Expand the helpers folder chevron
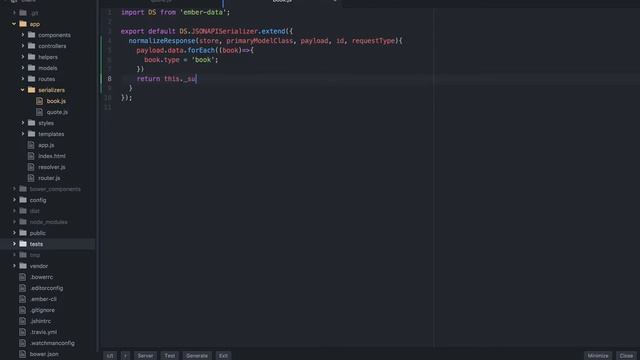This screenshot has width=640, height=360. pos(23,57)
